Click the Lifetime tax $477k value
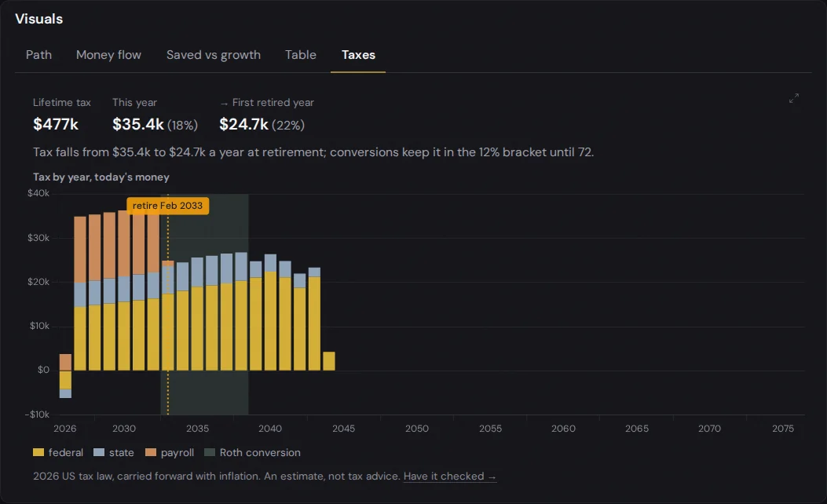Image resolution: width=827 pixels, height=504 pixels. tap(56, 124)
